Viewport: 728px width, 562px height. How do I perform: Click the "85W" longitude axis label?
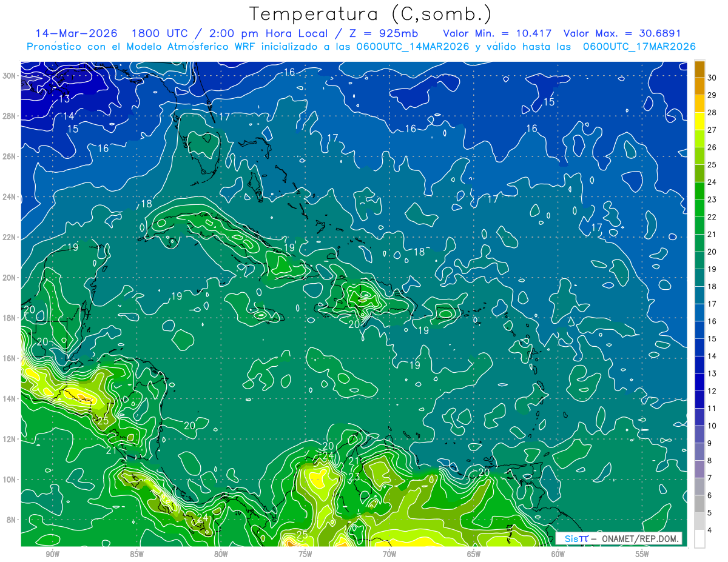click(x=136, y=554)
